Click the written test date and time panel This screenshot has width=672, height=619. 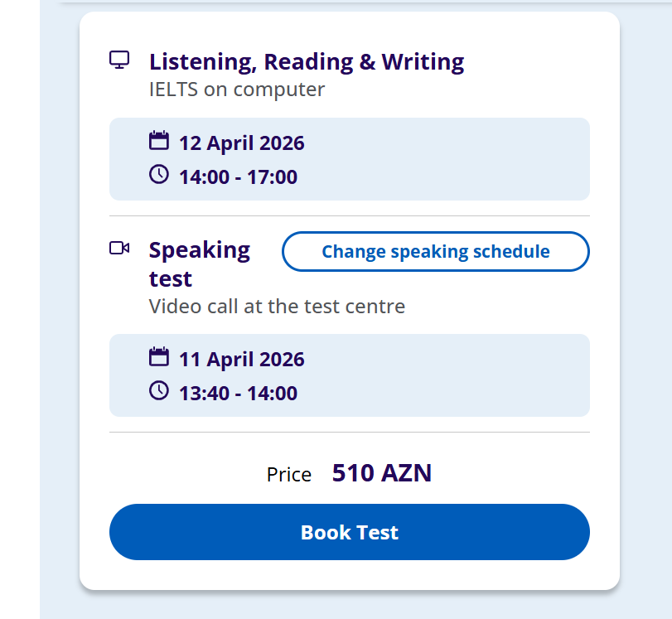[x=447, y=159]
